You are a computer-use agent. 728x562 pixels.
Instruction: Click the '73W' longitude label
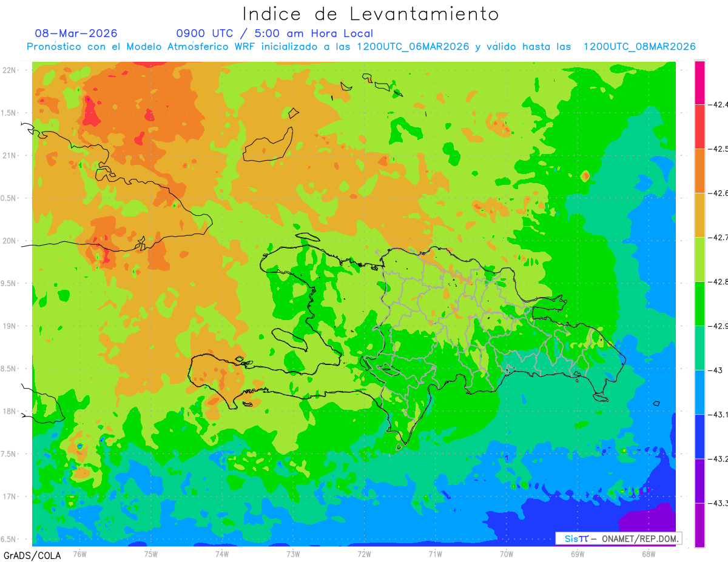(x=293, y=554)
